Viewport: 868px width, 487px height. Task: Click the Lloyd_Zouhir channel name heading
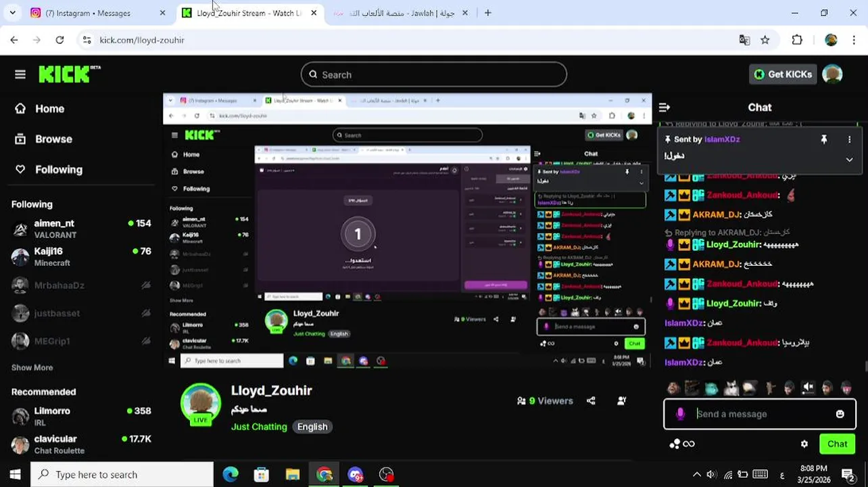coord(271,390)
